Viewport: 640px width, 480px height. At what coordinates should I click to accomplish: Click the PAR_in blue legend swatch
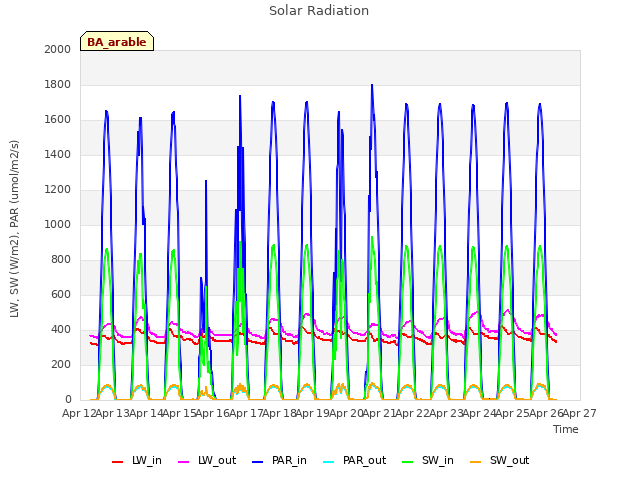pyautogui.click(x=258, y=462)
